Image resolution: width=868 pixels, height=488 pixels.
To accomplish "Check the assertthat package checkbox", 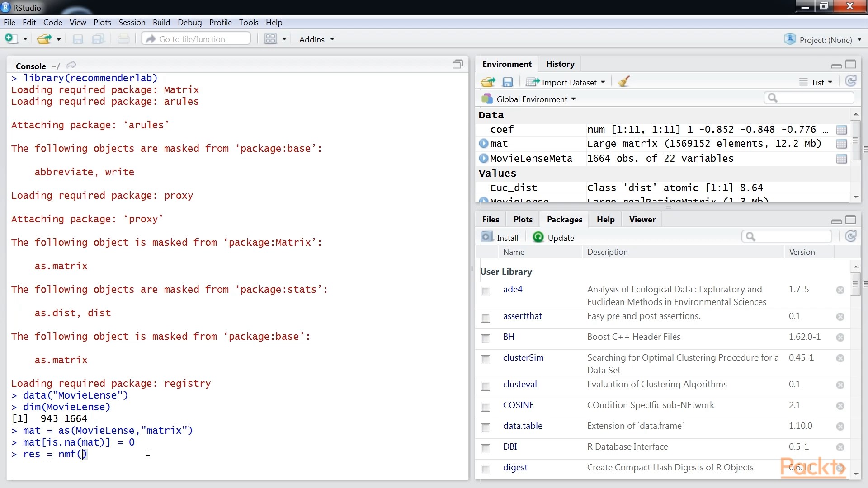I will [x=486, y=318].
